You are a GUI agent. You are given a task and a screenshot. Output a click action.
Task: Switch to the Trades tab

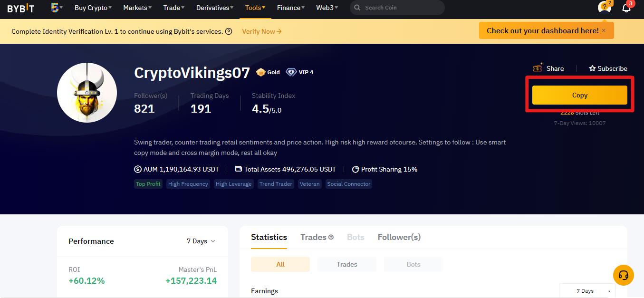tap(313, 237)
